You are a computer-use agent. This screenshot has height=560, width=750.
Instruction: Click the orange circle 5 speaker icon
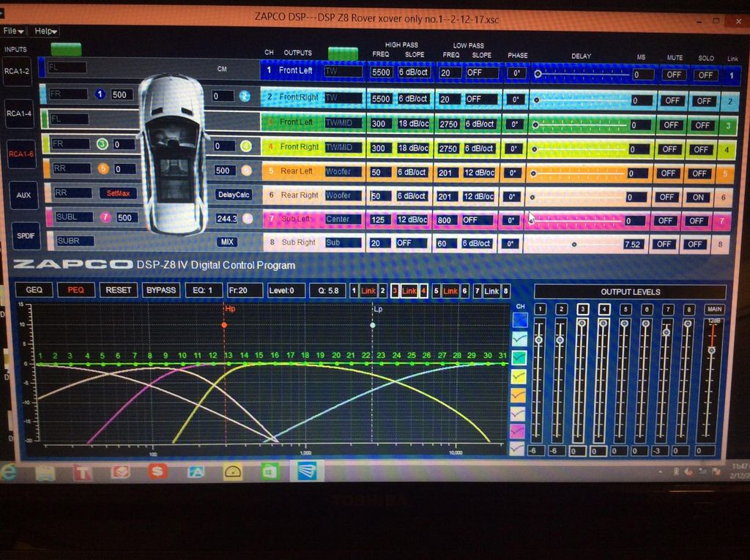(103, 168)
